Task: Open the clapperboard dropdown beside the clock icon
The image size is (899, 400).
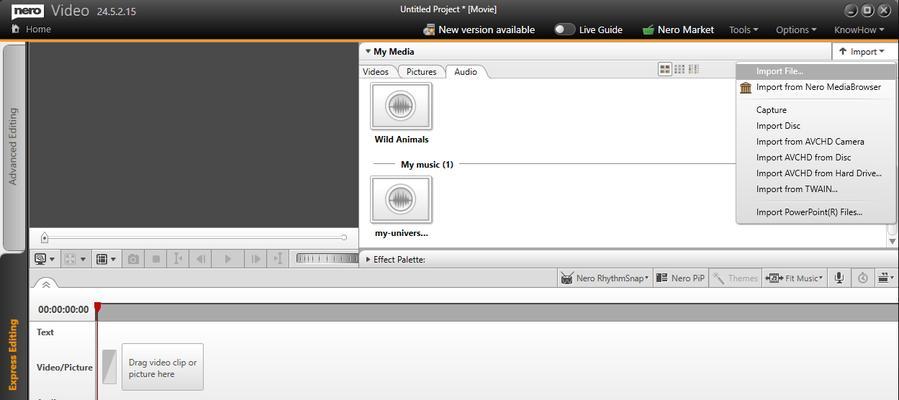Action: coord(886,278)
